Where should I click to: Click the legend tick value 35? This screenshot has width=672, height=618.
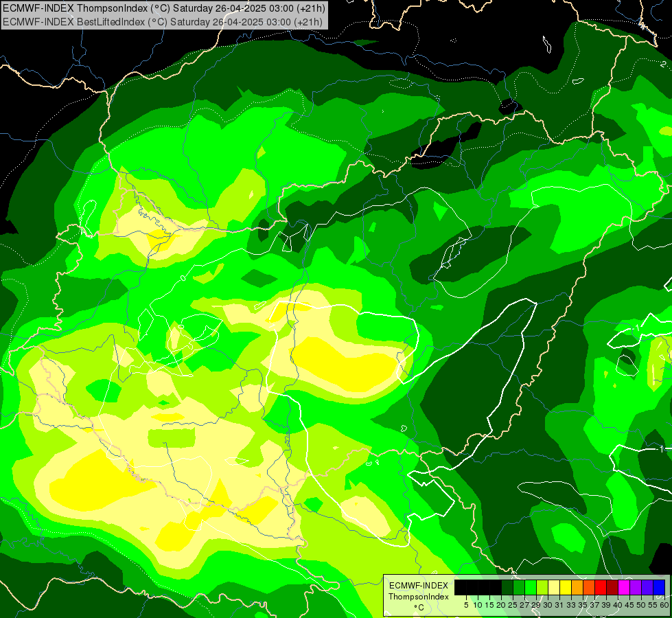click(583, 605)
